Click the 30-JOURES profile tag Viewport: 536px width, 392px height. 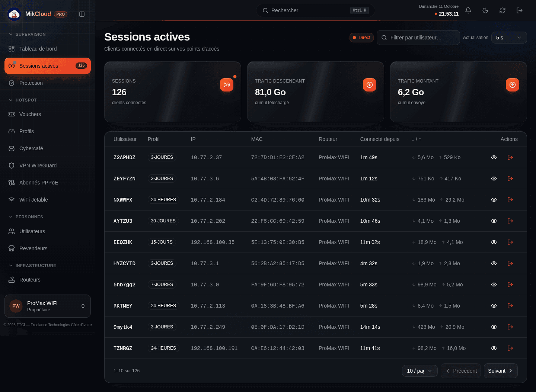point(163,221)
